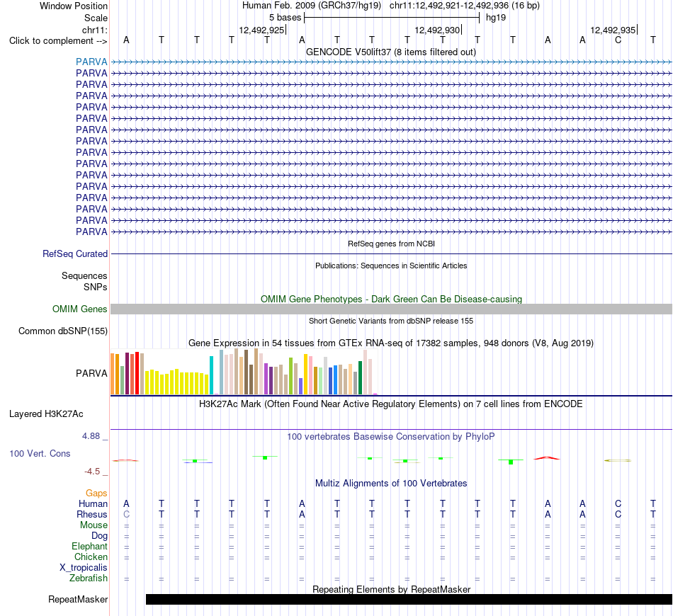Click the 'chr11:' ruler label
The height and width of the screenshot is (616, 673).
94,30
